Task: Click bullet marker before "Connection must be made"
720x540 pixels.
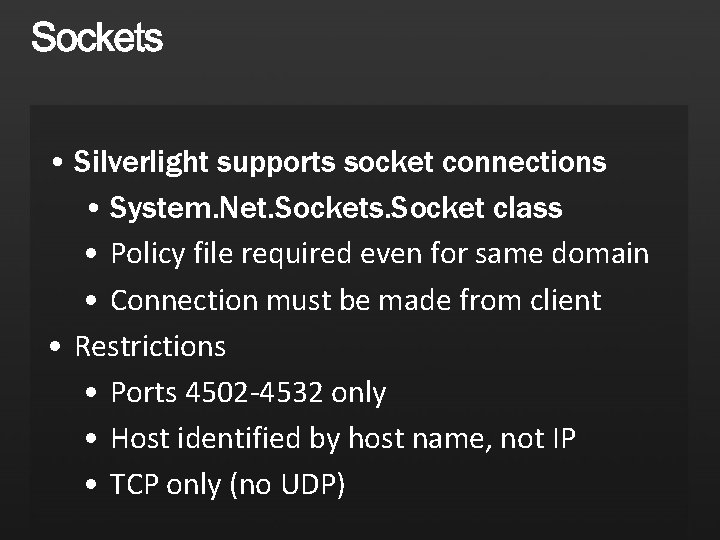Action: point(92,301)
